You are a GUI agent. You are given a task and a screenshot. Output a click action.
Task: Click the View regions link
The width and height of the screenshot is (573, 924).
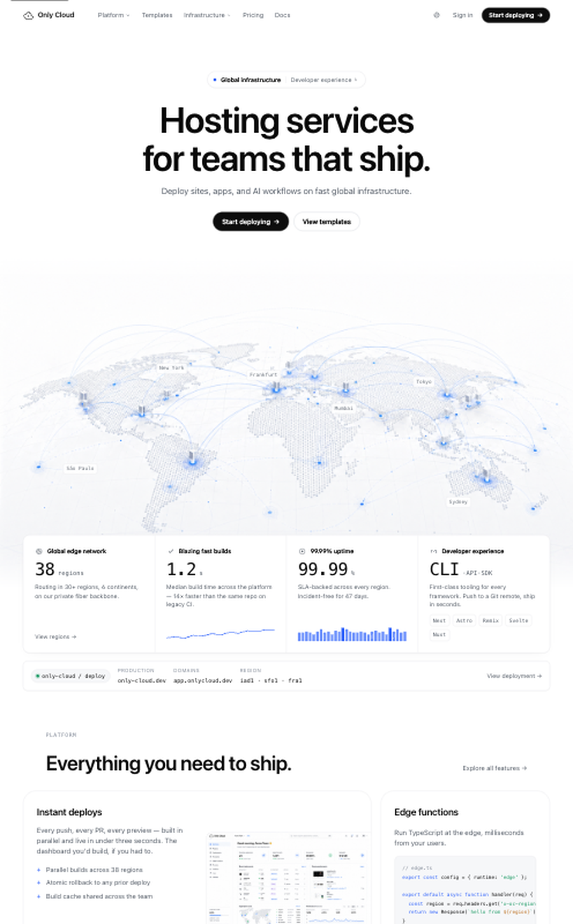tap(55, 636)
